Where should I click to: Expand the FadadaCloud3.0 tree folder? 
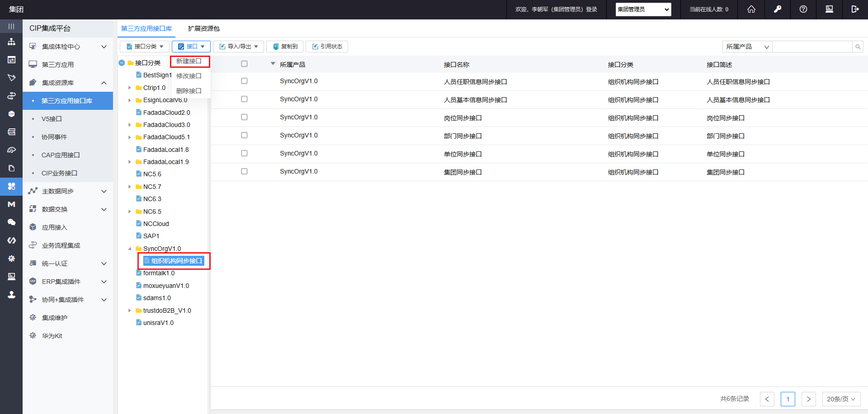tap(130, 125)
